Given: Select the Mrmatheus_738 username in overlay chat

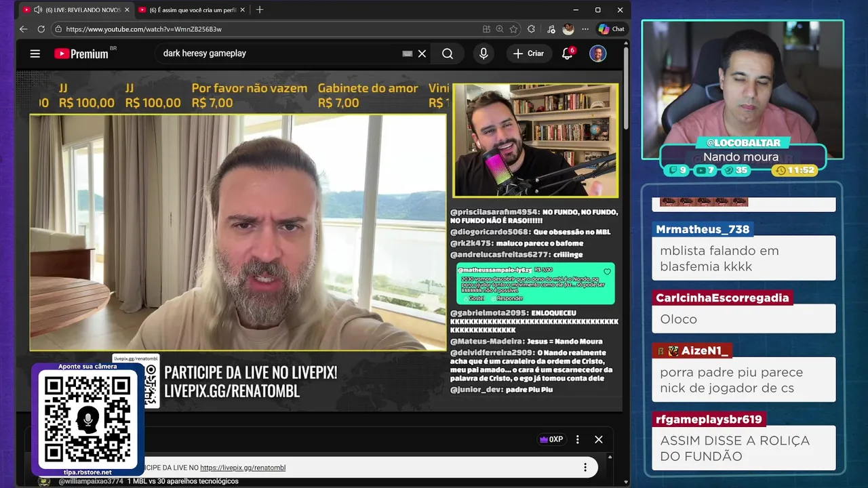Looking at the screenshot, I should [x=703, y=229].
